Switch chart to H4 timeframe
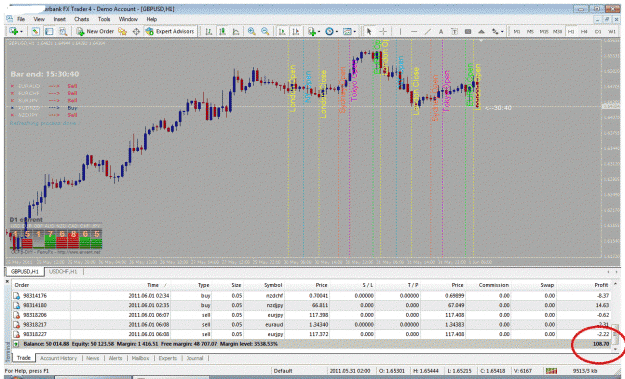Screen dimensions: 625x379 click(x=584, y=31)
